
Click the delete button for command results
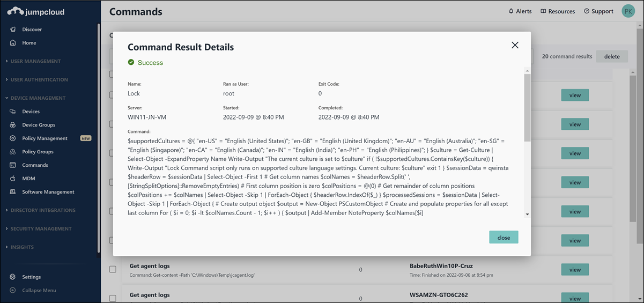tap(611, 56)
